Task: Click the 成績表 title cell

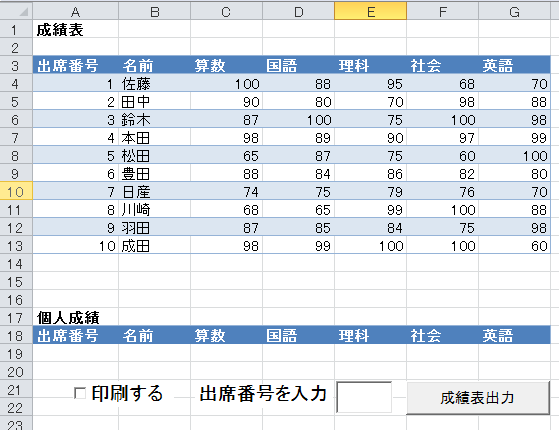Action: coord(75,29)
